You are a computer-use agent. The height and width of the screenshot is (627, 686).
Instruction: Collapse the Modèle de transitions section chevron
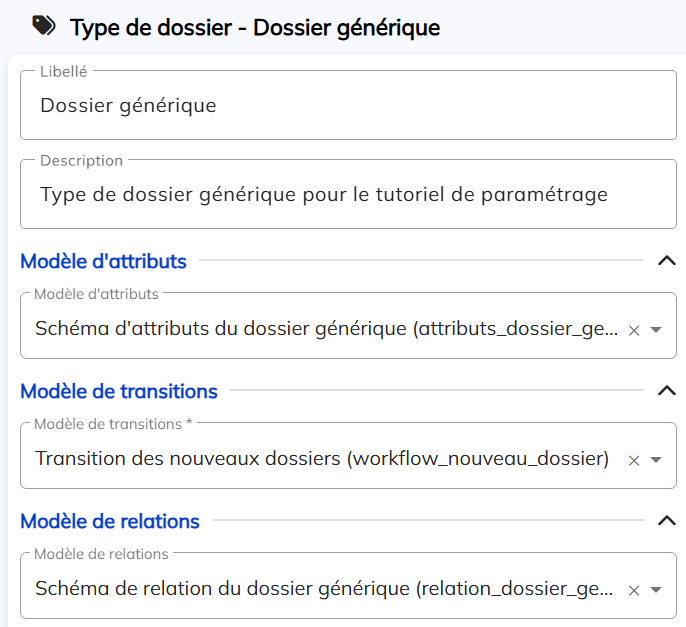coord(667,391)
